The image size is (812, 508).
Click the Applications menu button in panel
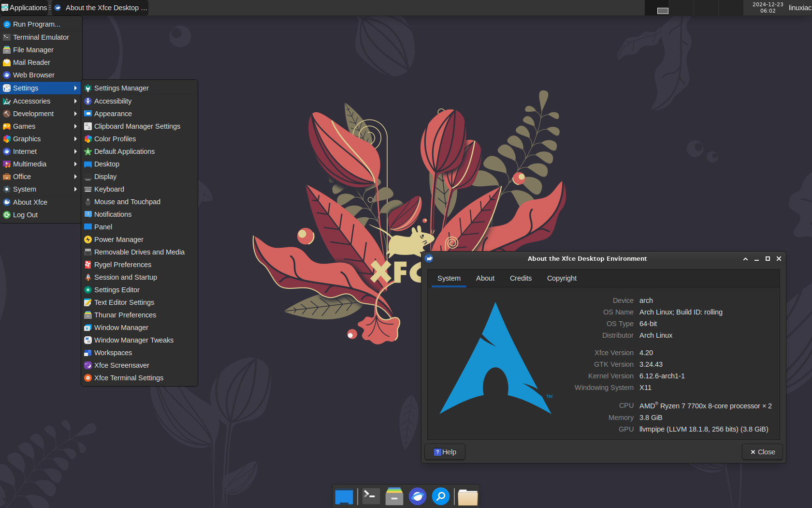click(x=24, y=8)
